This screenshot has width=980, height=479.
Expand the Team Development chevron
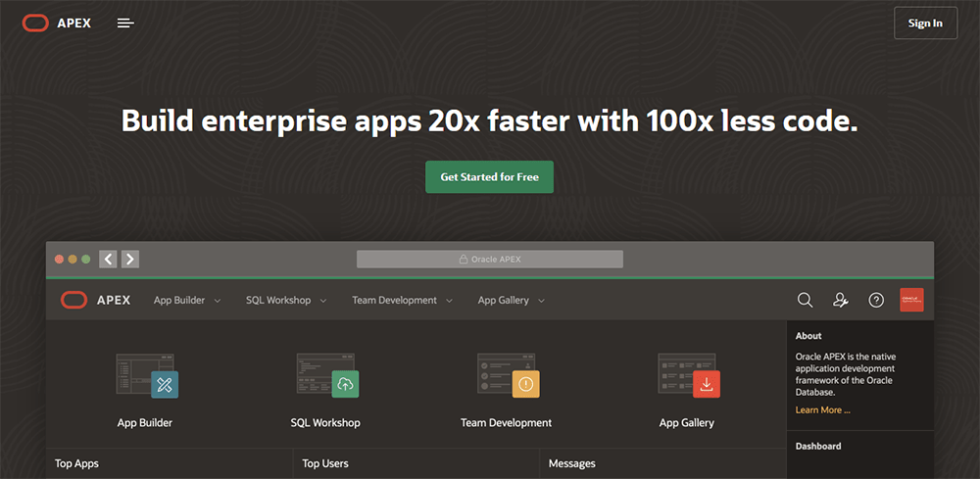pyautogui.click(x=450, y=301)
